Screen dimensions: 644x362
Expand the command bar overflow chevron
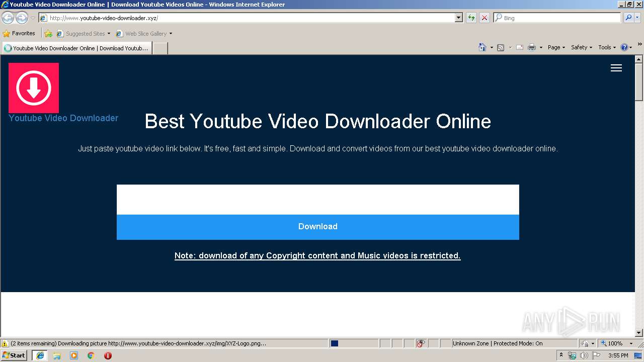(640, 44)
